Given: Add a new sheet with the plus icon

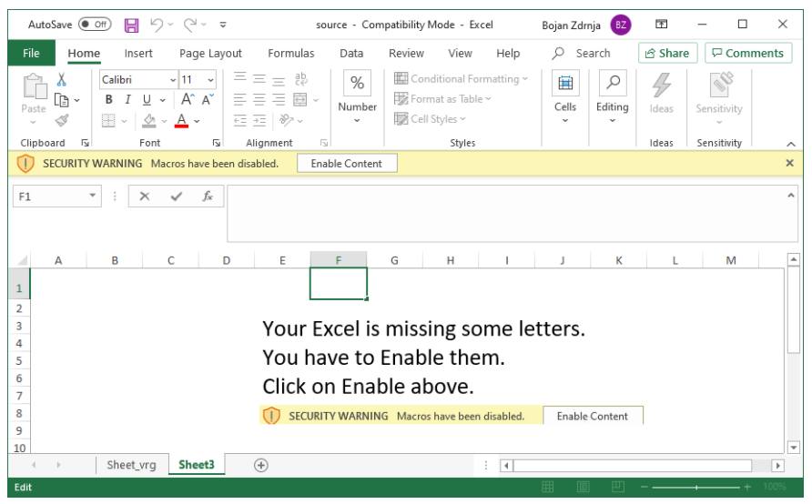Looking at the screenshot, I should pos(261,465).
